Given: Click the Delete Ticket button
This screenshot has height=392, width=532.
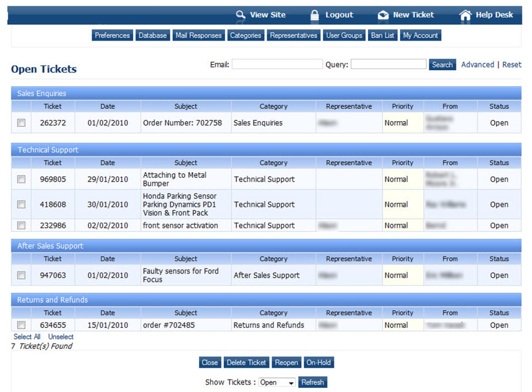Looking at the screenshot, I should click(x=247, y=362).
